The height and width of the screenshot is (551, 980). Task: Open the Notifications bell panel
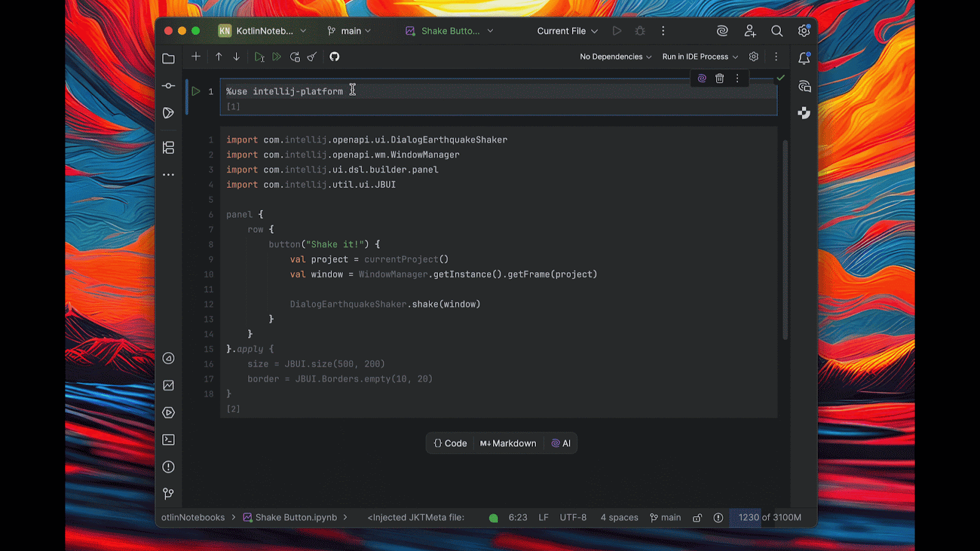804,58
